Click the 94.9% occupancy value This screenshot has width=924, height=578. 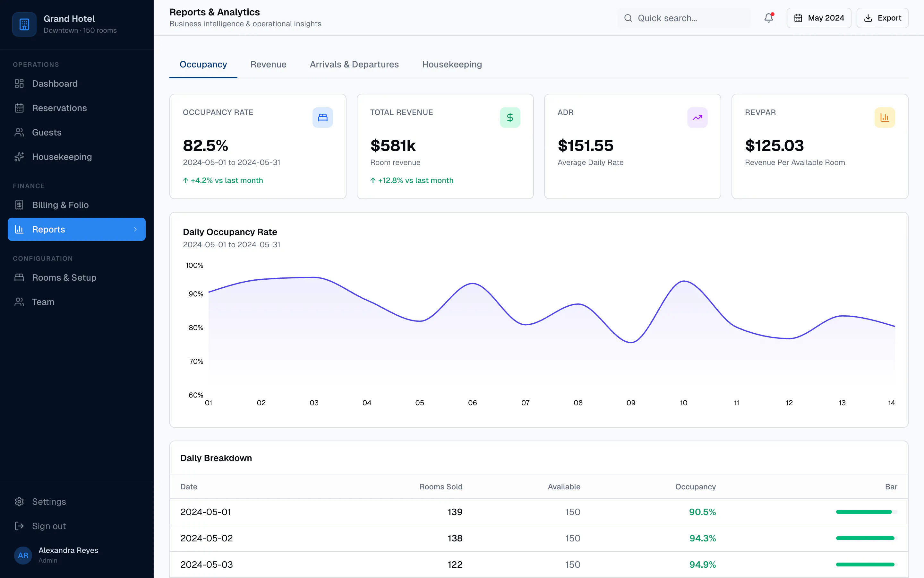pos(702,565)
